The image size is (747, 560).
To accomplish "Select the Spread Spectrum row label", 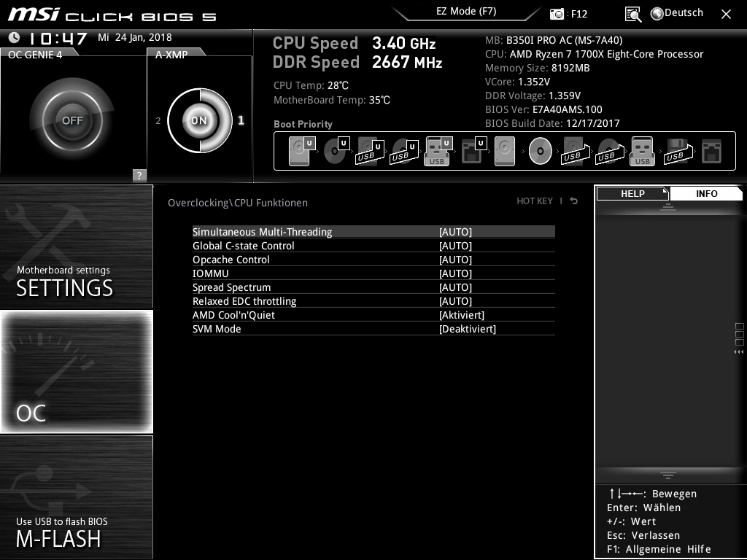I will [231, 287].
